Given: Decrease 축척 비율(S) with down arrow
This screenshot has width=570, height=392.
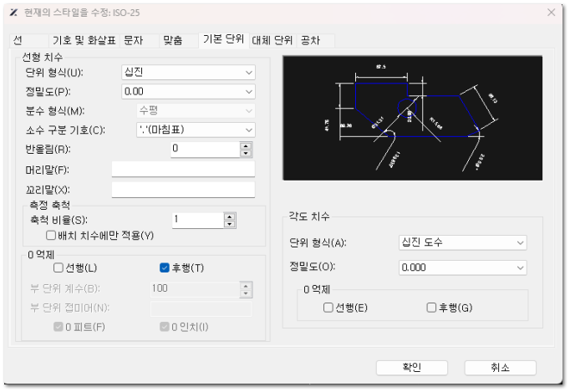Looking at the screenshot, I should pyautogui.click(x=230, y=224).
